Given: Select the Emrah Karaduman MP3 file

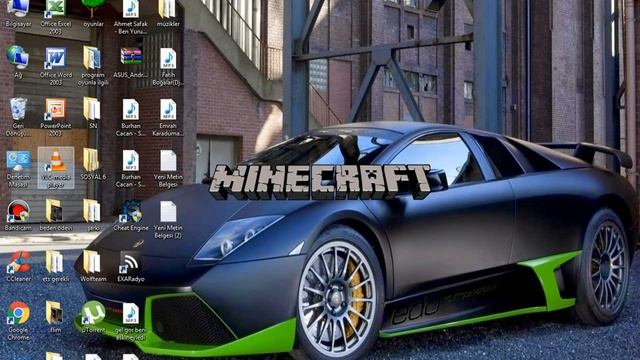Looking at the screenshot, I should tap(168, 117).
